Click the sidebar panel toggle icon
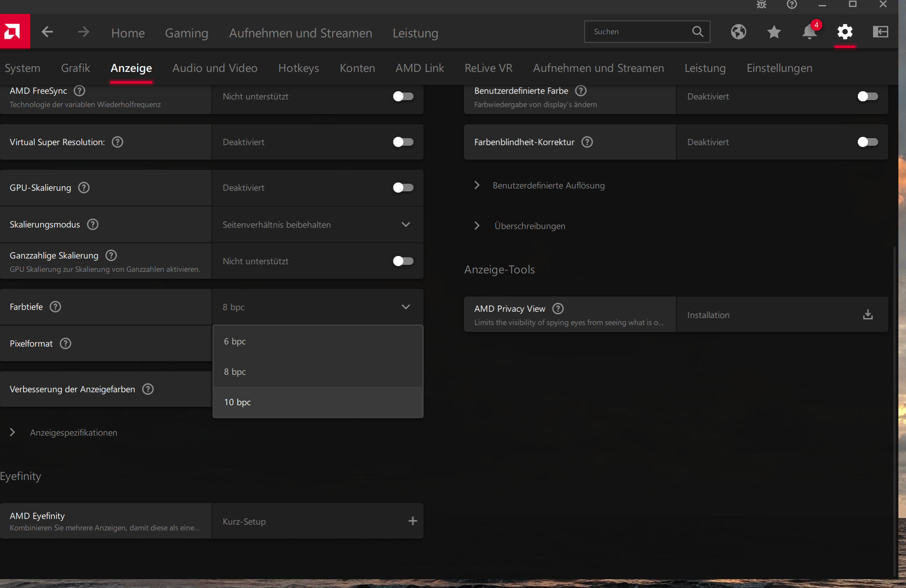 [x=880, y=32]
